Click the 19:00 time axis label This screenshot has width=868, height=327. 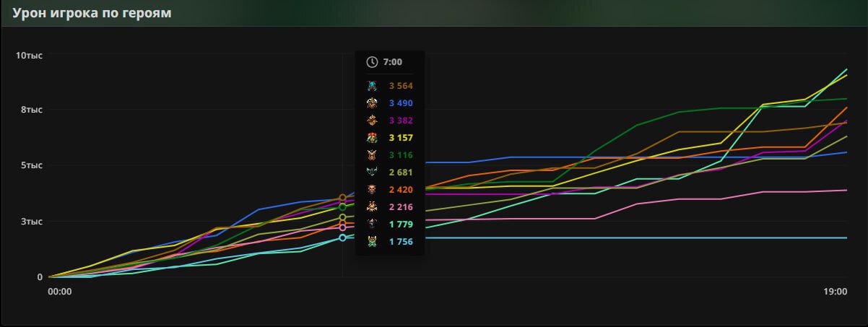[835, 292]
